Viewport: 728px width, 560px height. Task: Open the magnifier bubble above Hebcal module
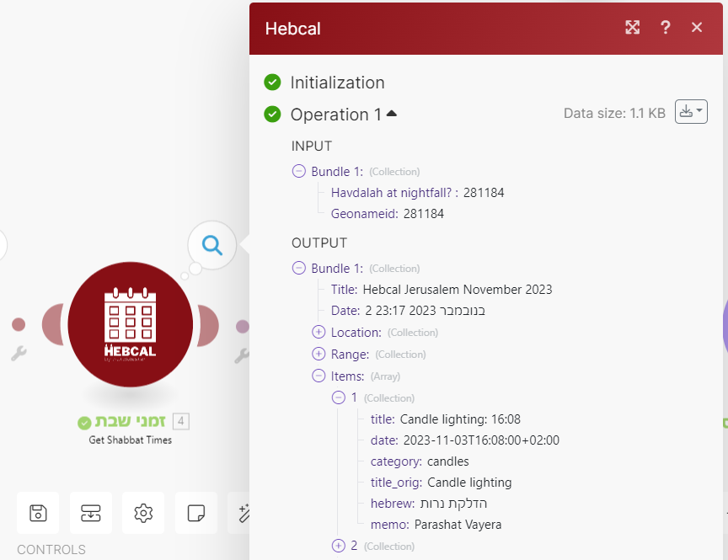(212, 244)
